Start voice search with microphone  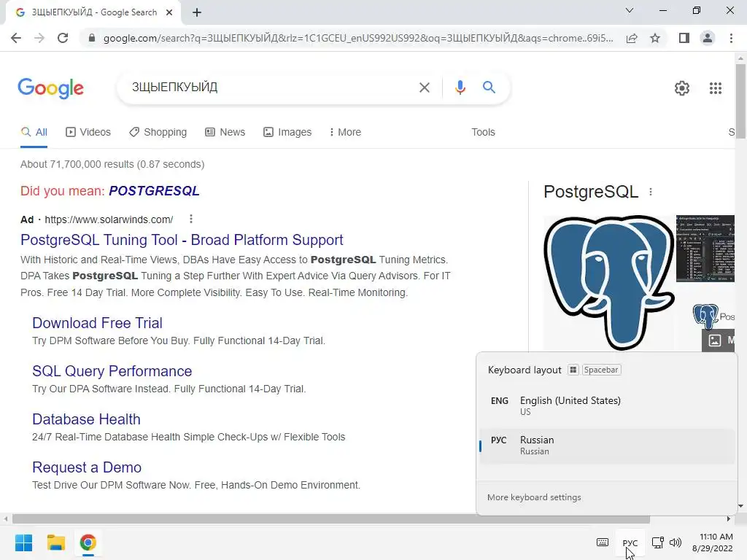click(x=460, y=87)
